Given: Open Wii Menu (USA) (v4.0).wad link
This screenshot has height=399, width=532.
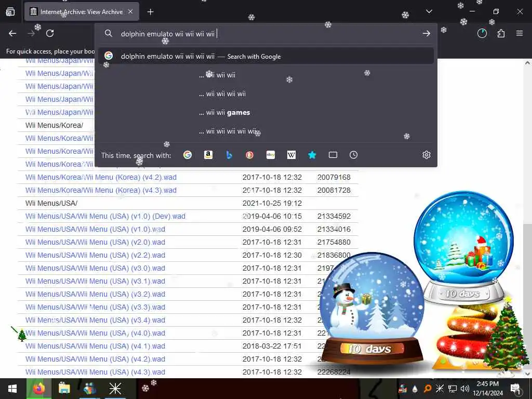Looking at the screenshot, I should (95, 333).
